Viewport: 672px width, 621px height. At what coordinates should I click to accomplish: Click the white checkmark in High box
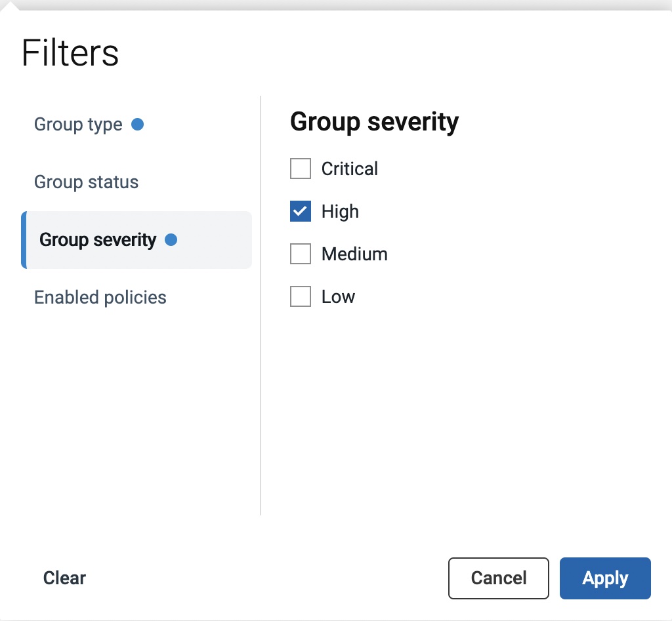pyautogui.click(x=301, y=212)
